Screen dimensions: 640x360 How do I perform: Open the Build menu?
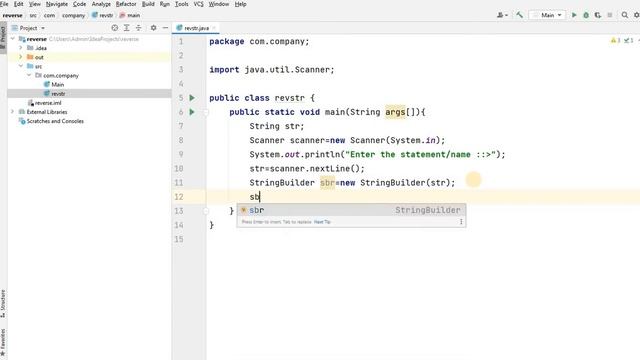(148, 4)
